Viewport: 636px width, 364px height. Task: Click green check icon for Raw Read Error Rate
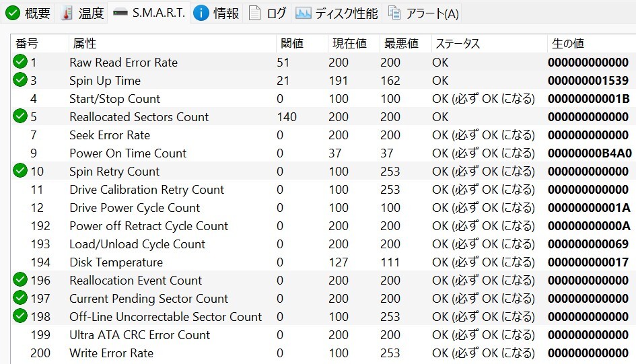pyautogui.click(x=20, y=63)
